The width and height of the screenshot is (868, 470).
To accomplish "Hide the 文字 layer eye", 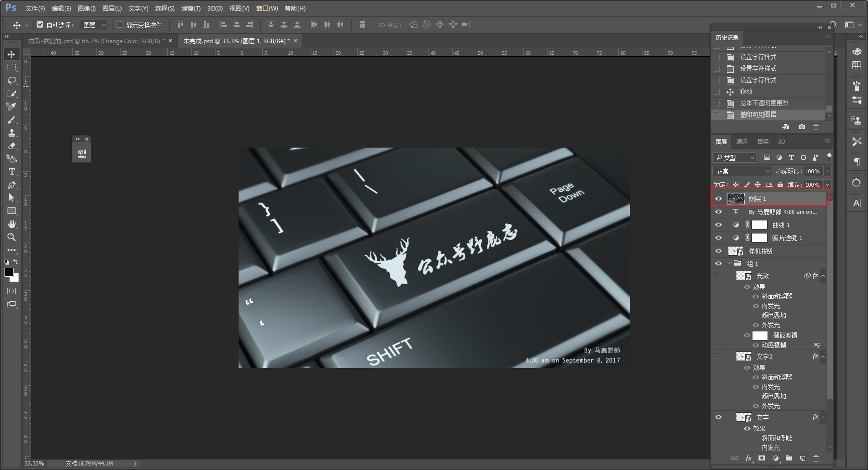I will 718,417.
